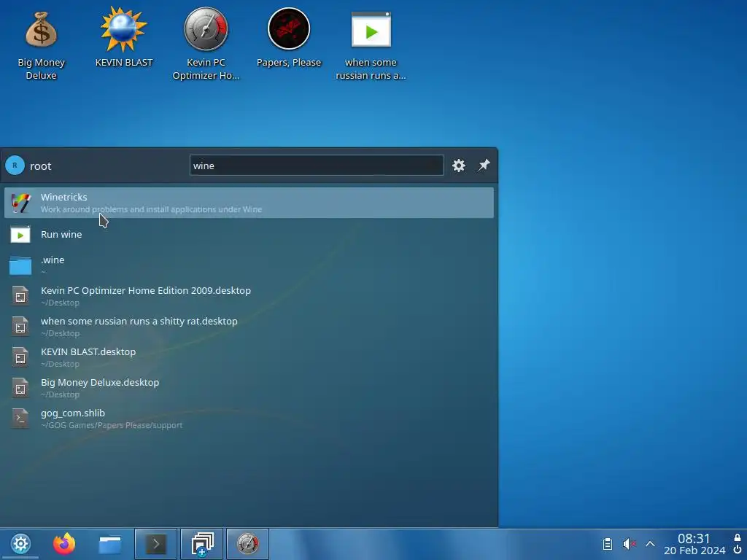Click the root user avatar
This screenshot has width=747, height=560.
click(15, 166)
